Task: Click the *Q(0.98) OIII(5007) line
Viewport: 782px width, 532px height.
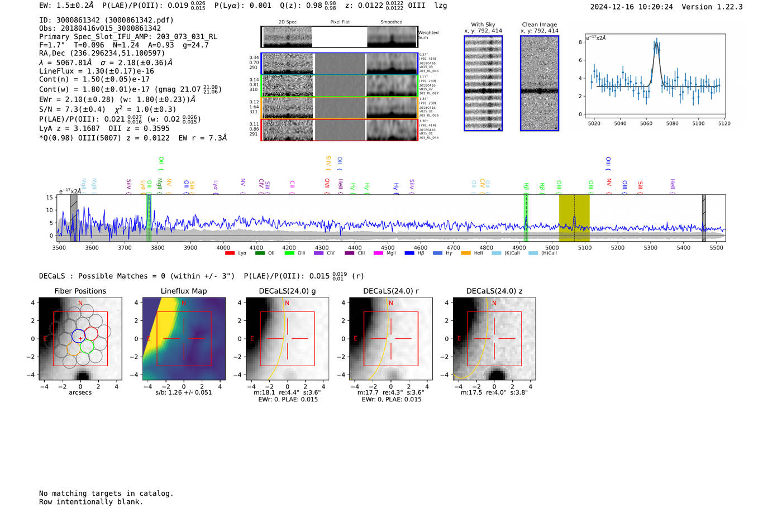Action: click(133, 138)
